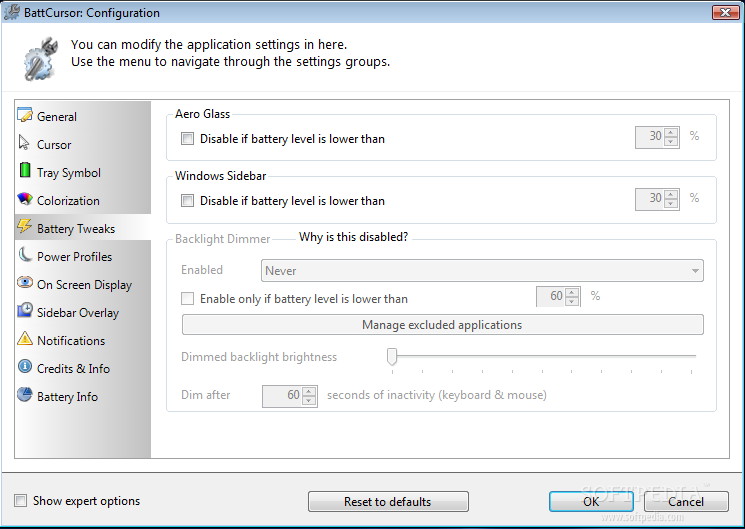
Task: Click the General notepad icon
Action: pyautogui.click(x=25, y=115)
